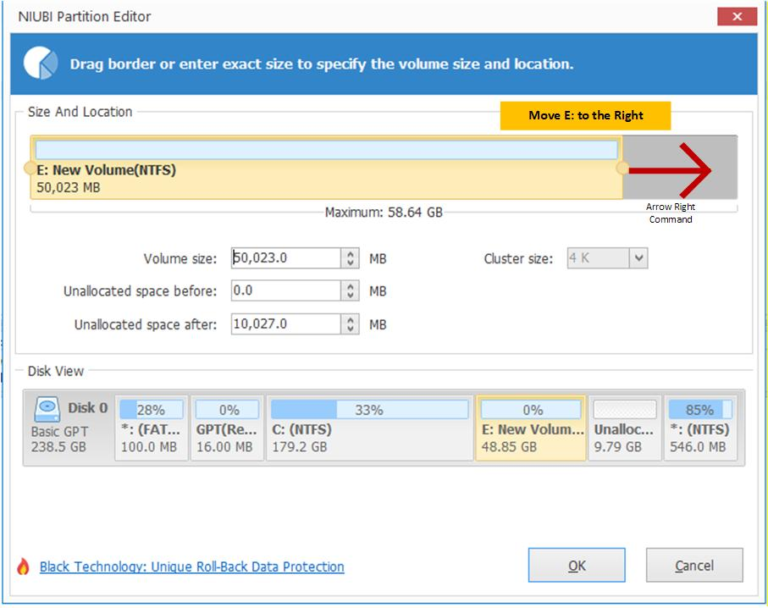Click the 85% usage bar of NTFS partition
Image resolution: width=768 pixels, height=608 pixels.
(700, 410)
